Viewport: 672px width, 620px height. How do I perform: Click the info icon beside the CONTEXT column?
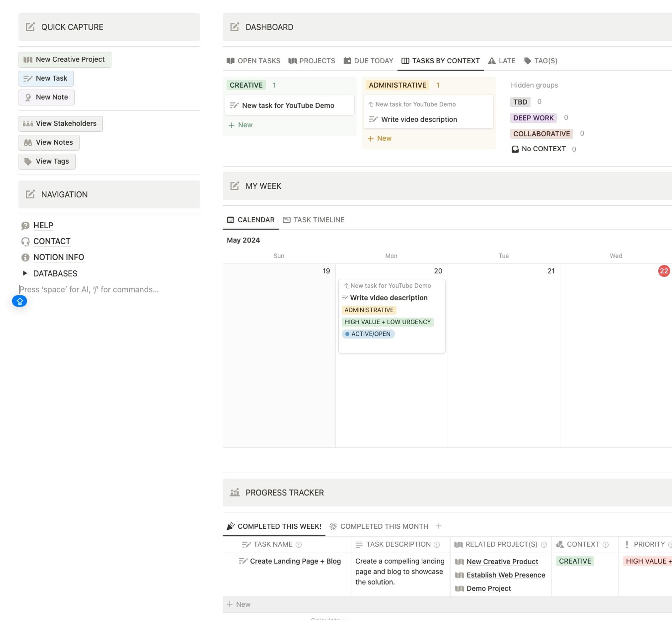(606, 544)
